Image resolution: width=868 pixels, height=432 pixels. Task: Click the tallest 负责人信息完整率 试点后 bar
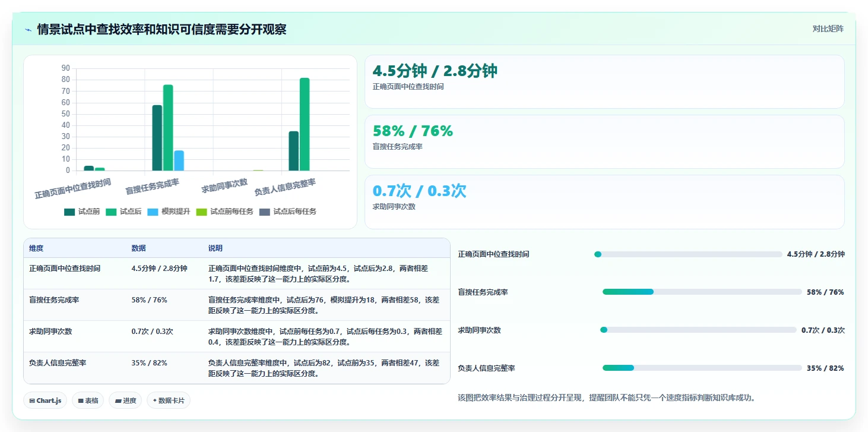(x=305, y=124)
